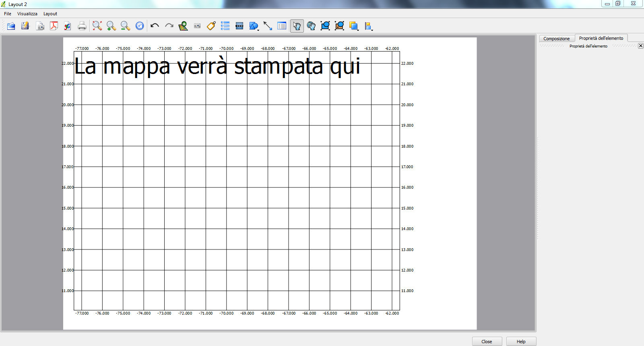Close the Proprietà dell'elemento panel
Viewport: 644px width, 346px height.
(640, 46)
